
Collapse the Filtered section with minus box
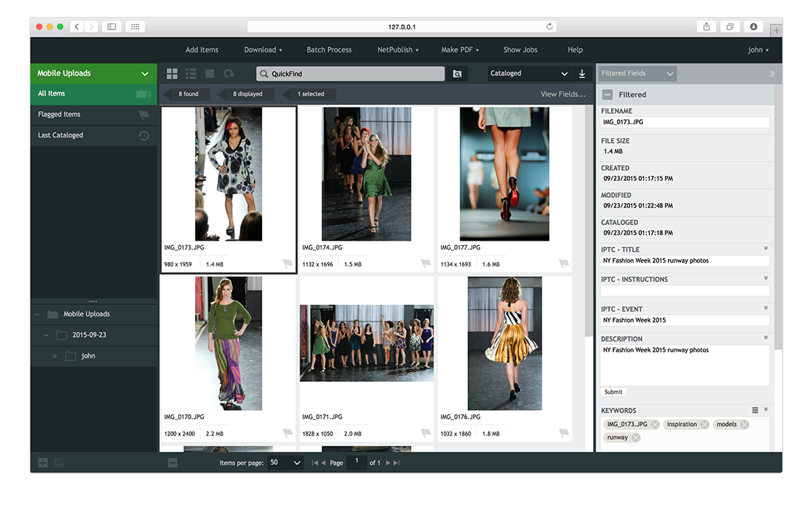point(607,95)
